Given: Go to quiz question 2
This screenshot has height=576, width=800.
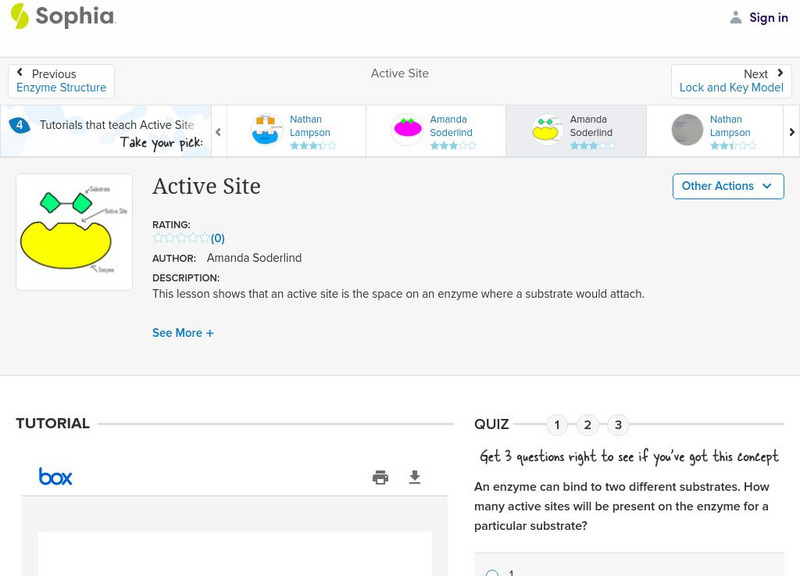Looking at the screenshot, I should [588, 425].
